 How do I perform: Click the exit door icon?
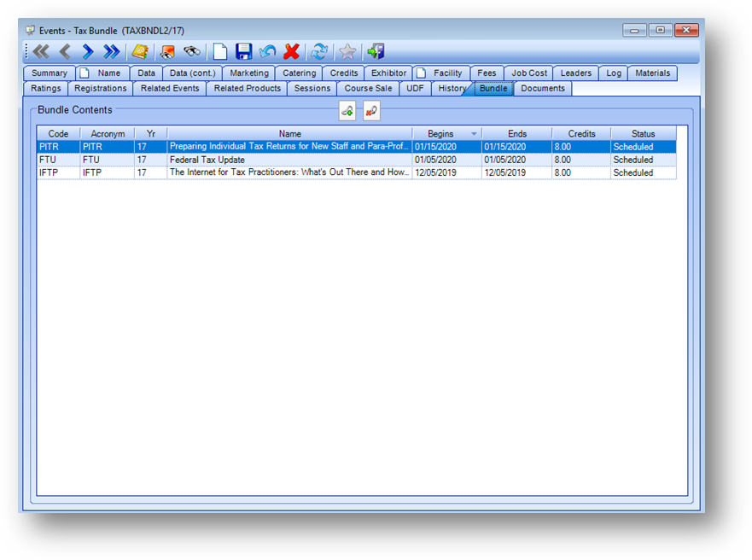click(376, 51)
